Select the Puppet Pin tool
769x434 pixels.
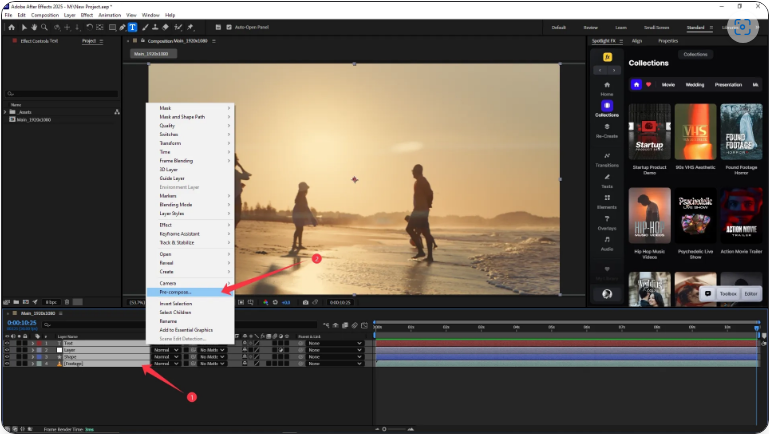click(190, 27)
